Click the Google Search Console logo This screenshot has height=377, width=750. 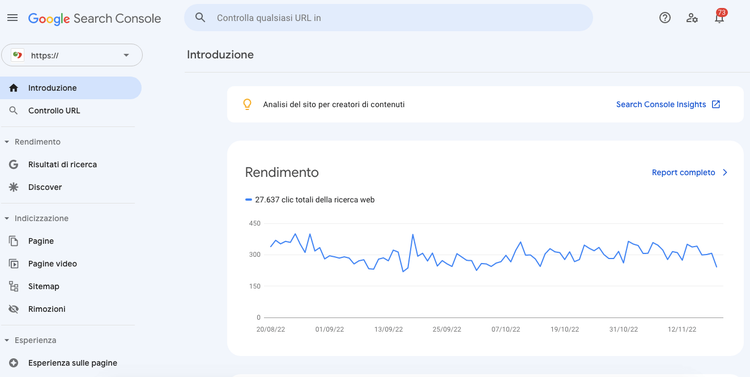point(95,18)
